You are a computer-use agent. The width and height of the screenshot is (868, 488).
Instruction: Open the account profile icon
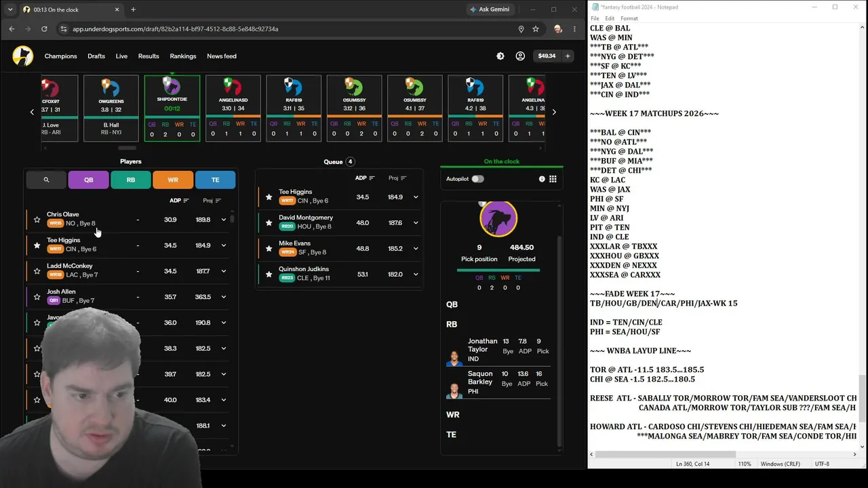tap(520, 56)
